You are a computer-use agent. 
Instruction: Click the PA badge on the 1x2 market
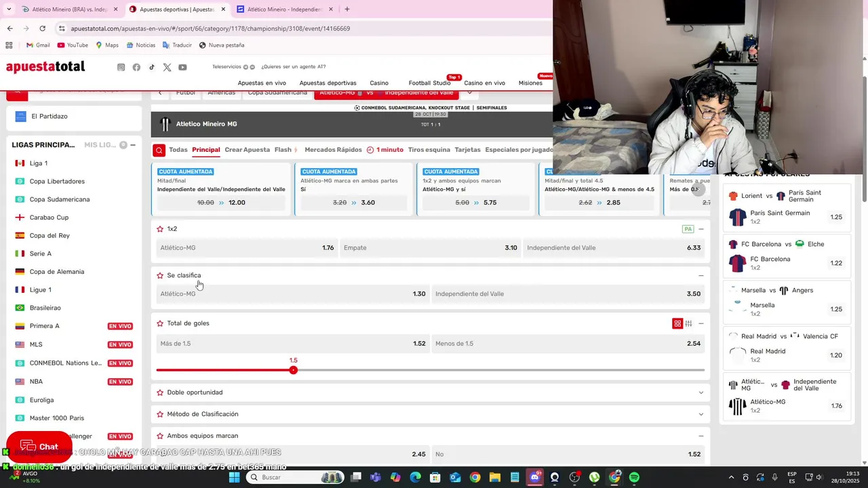(x=688, y=229)
